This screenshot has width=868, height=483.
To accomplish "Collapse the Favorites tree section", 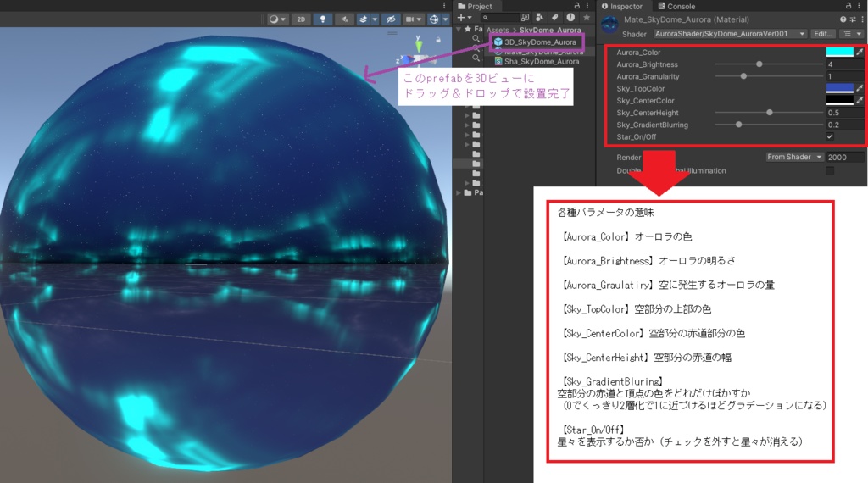I will (459, 29).
